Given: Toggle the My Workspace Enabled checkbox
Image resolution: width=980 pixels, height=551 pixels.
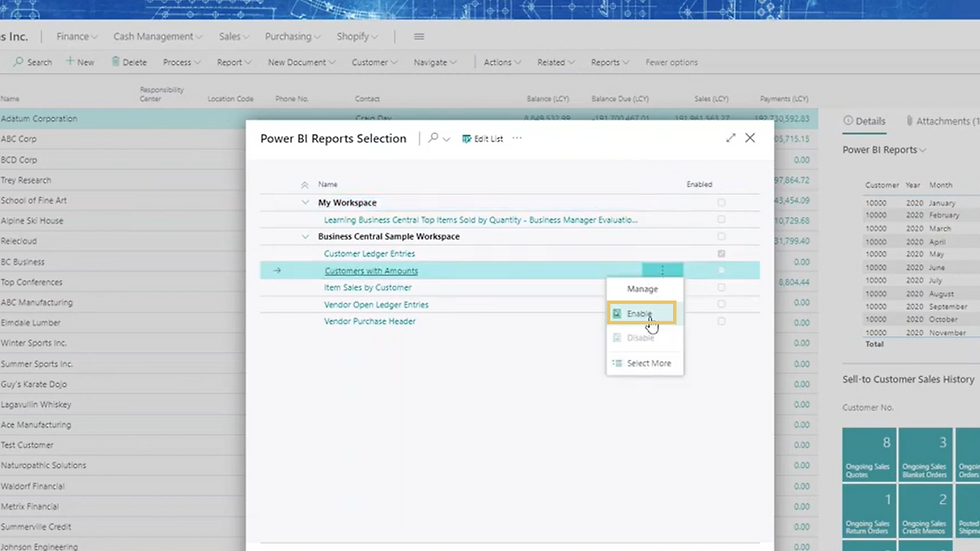Looking at the screenshot, I should [721, 202].
